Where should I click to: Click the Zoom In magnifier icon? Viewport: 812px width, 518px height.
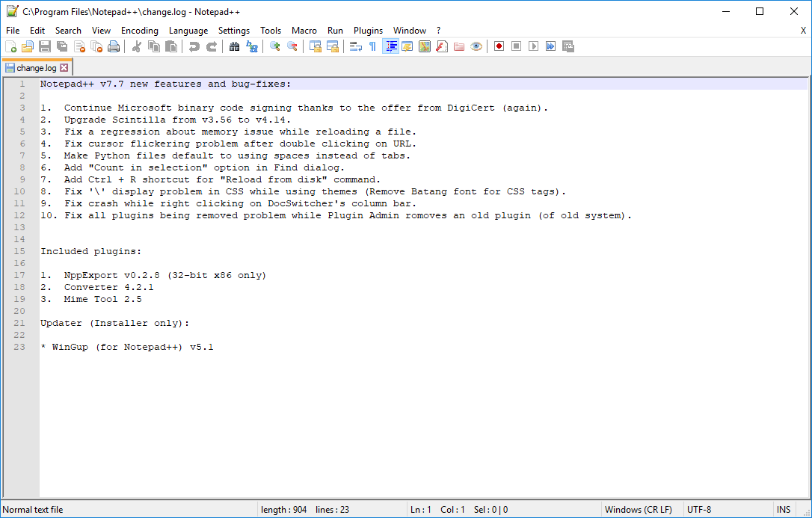275,46
